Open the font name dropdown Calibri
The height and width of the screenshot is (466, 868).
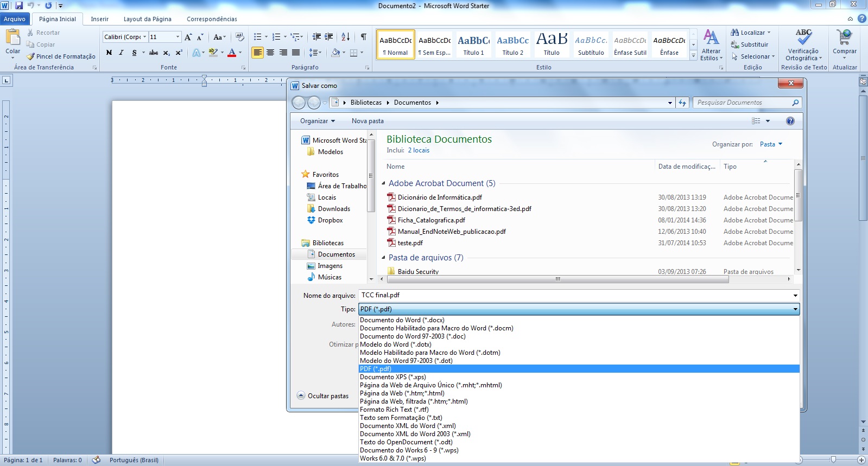click(x=145, y=37)
